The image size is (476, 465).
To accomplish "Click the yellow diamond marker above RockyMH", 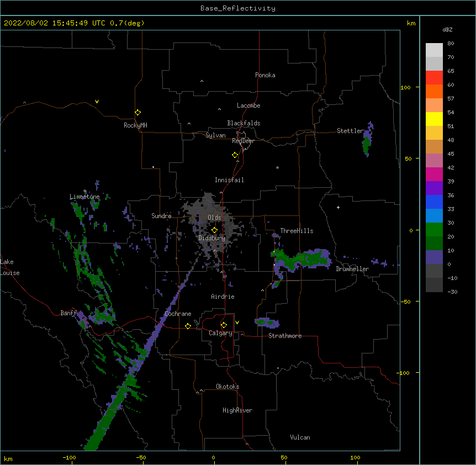I will (x=137, y=113).
